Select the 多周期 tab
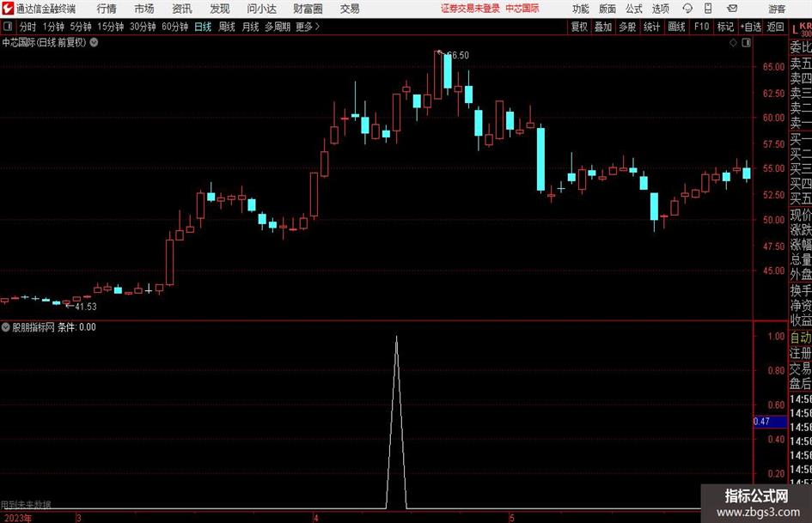 tap(278, 27)
